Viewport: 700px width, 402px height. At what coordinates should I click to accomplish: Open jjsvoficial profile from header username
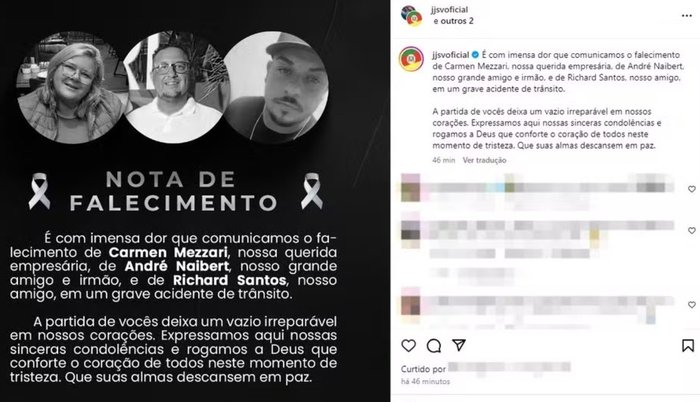(450, 9)
